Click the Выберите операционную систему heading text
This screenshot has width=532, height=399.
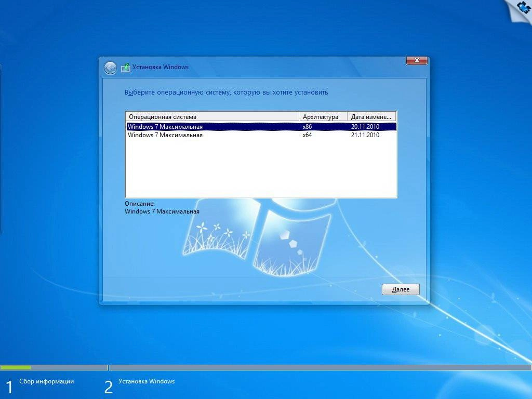(x=226, y=92)
